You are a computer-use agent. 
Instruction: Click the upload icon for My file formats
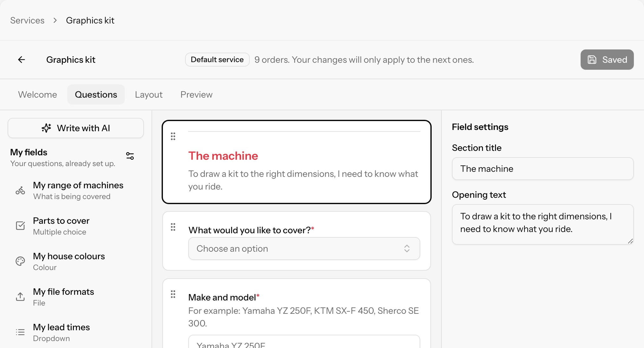(x=20, y=297)
